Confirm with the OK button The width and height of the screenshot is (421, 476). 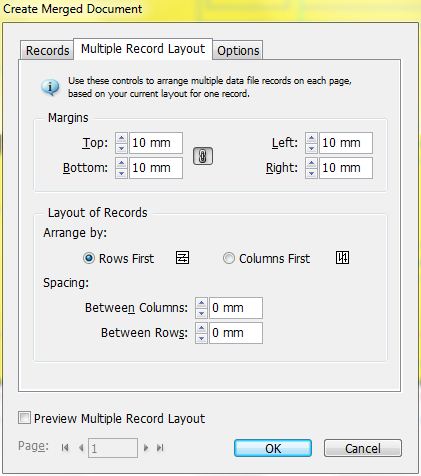[273, 448]
